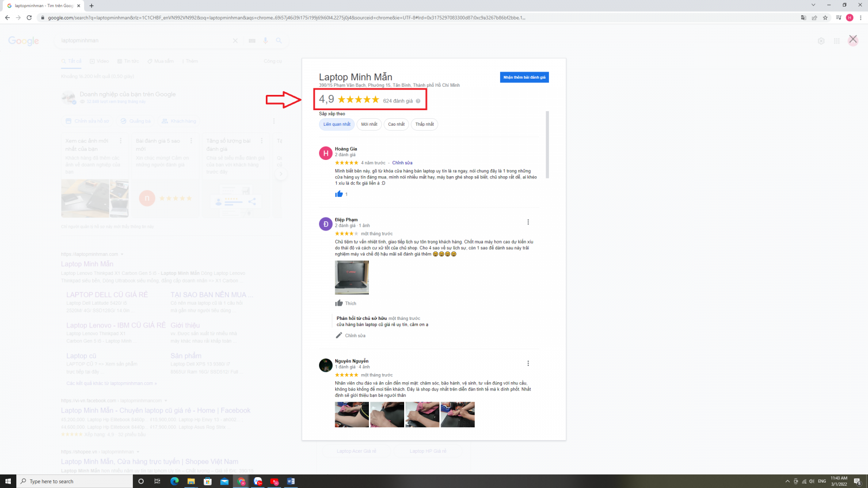Bookmark this page with the star icon
Image resolution: width=868 pixels, height=488 pixels.
point(825,17)
